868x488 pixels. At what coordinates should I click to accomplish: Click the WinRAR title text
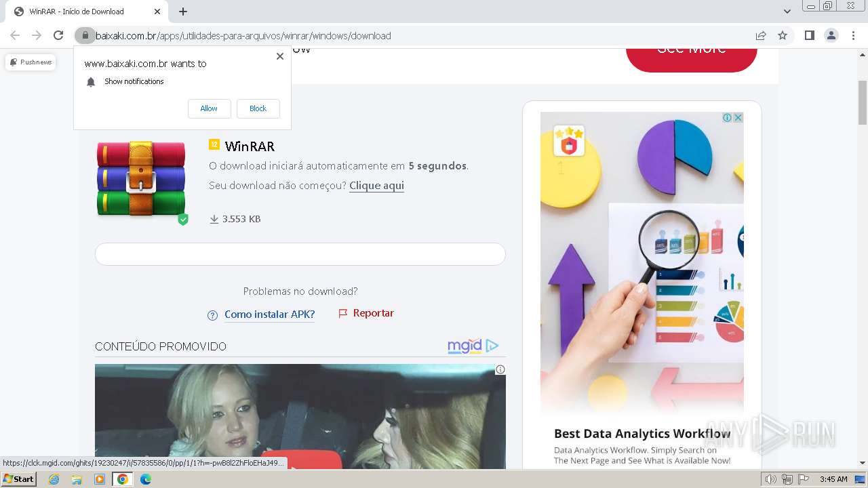(250, 146)
